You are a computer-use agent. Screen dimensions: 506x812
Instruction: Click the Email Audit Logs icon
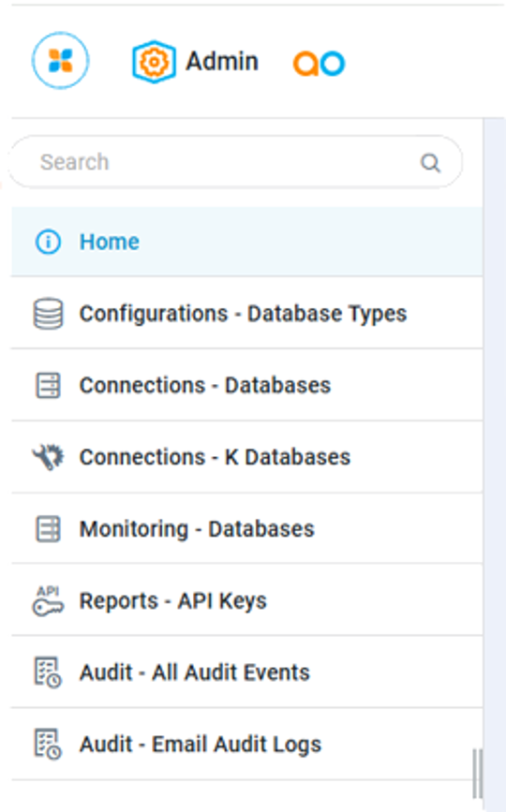pos(48,745)
